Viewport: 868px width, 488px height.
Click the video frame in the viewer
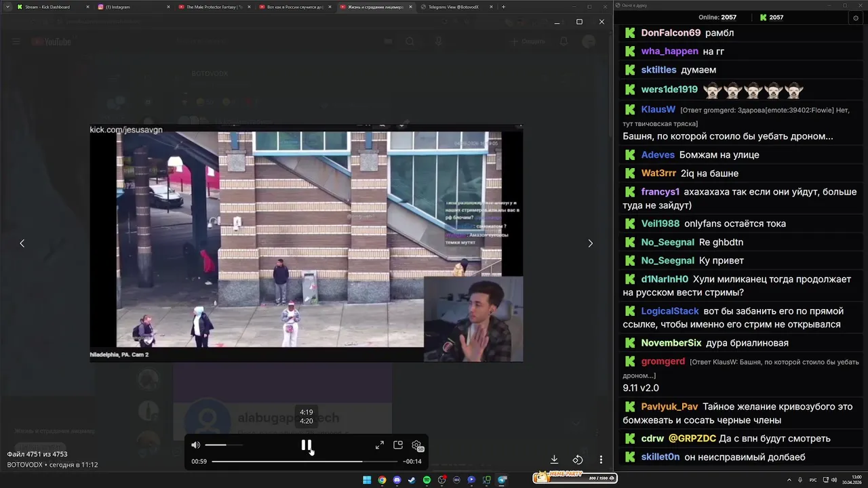click(x=307, y=243)
